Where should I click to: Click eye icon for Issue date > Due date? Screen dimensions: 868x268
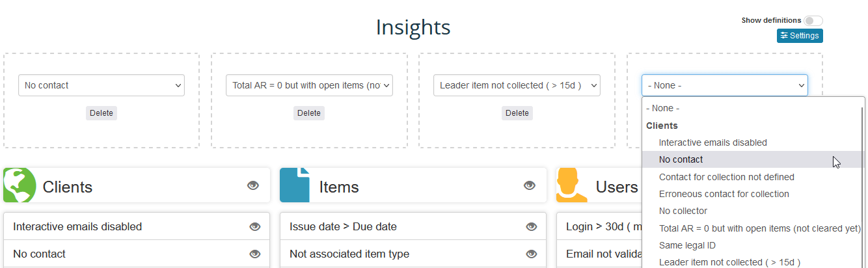point(532,227)
